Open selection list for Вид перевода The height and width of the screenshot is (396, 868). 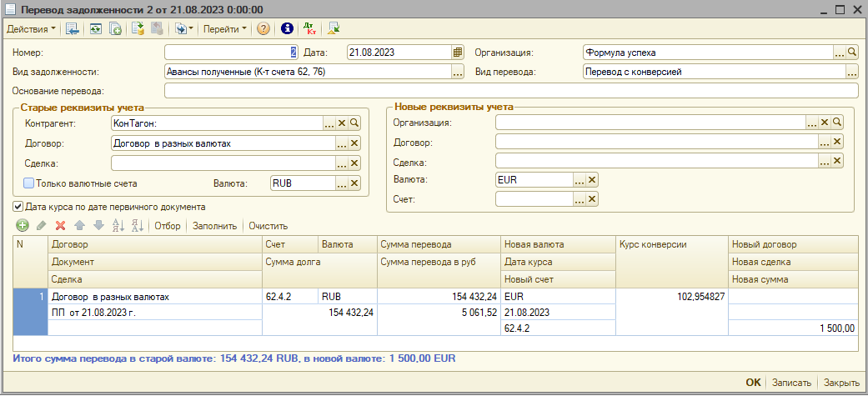[852, 72]
